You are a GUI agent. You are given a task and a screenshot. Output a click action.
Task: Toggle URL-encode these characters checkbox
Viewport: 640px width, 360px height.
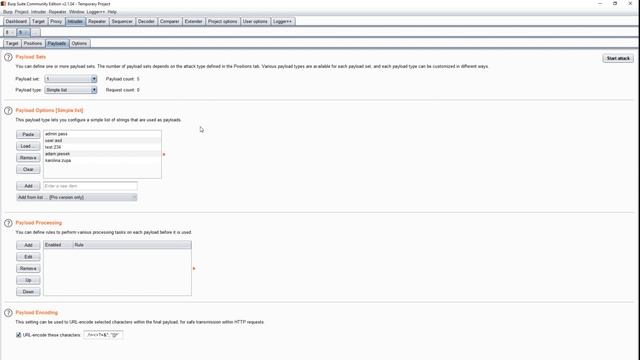18,335
